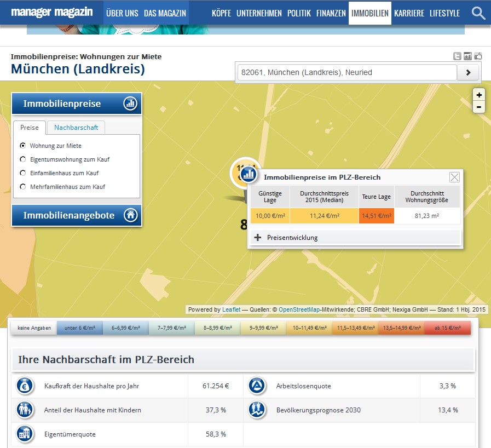Open UNTERNEHMEN section
The image size is (491, 448).
(259, 13)
